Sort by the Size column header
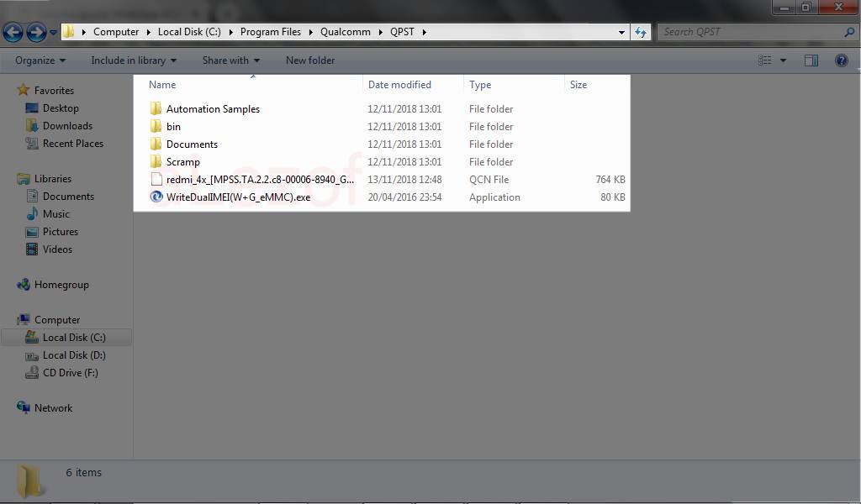Image resolution: width=861 pixels, height=504 pixels. coord(578,85)
